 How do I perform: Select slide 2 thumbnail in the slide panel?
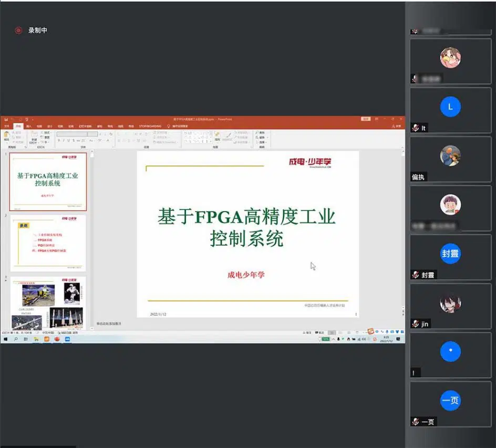[x=47, y=243]
